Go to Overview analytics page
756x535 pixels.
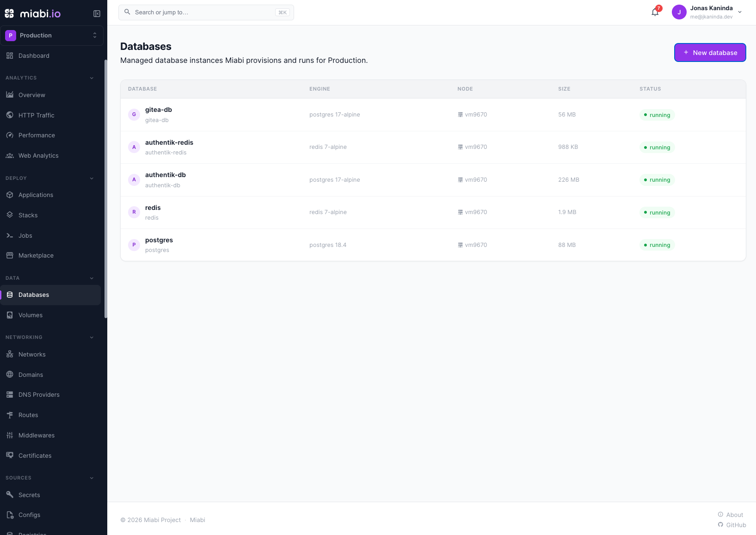50,95
